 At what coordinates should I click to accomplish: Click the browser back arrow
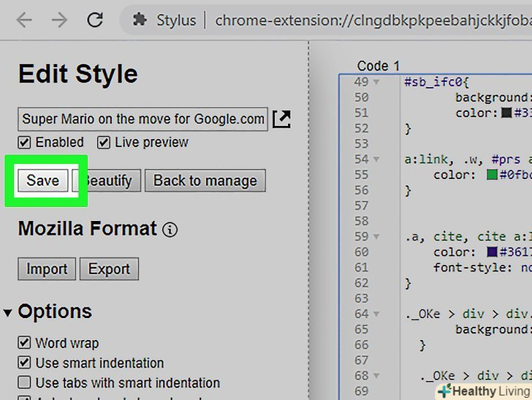point(23,20)
